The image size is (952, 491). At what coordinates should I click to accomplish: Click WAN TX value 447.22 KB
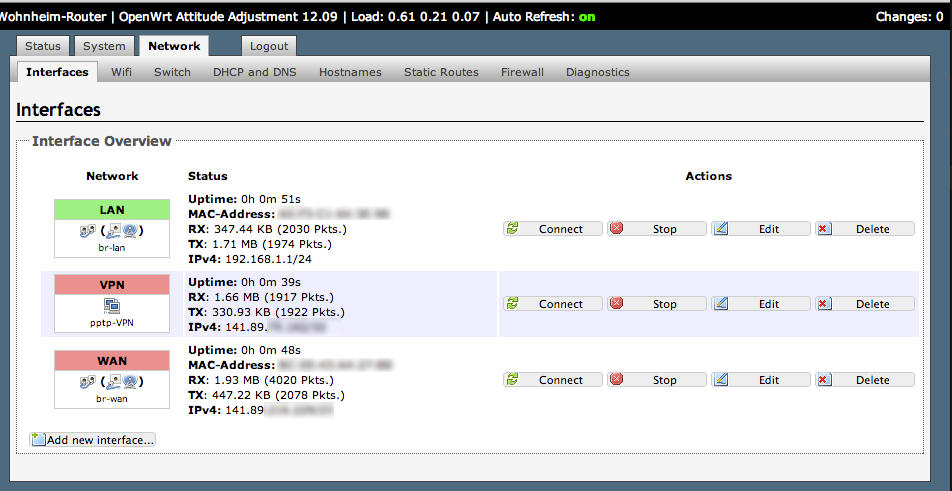coord(242,395)
